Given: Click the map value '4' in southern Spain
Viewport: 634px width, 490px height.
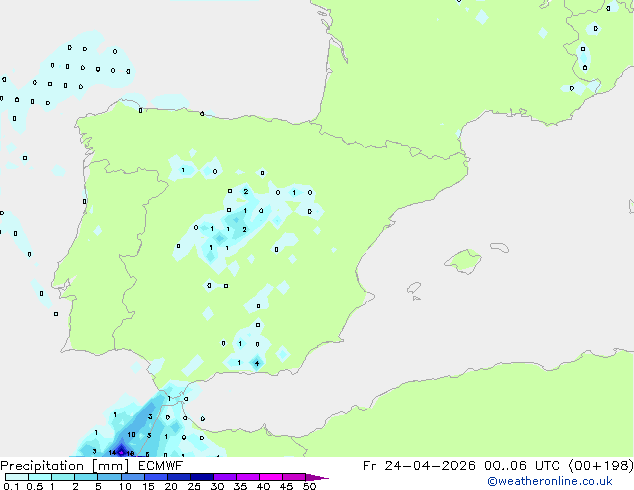Looking at the screenshot, I should [257, 363].
